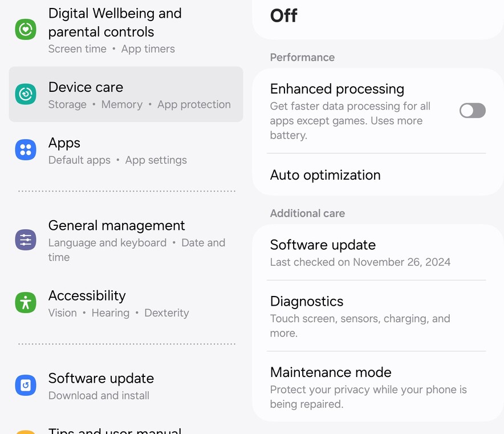Tap the blue Software update icon
Viewport: 504px width, 434px height.
click(26, 386)
